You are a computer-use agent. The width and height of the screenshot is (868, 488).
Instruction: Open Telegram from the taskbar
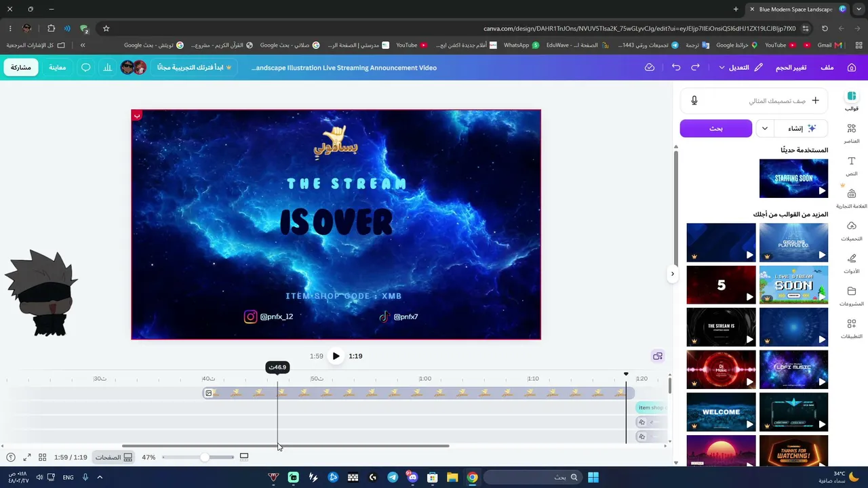(x=393, y=477)
